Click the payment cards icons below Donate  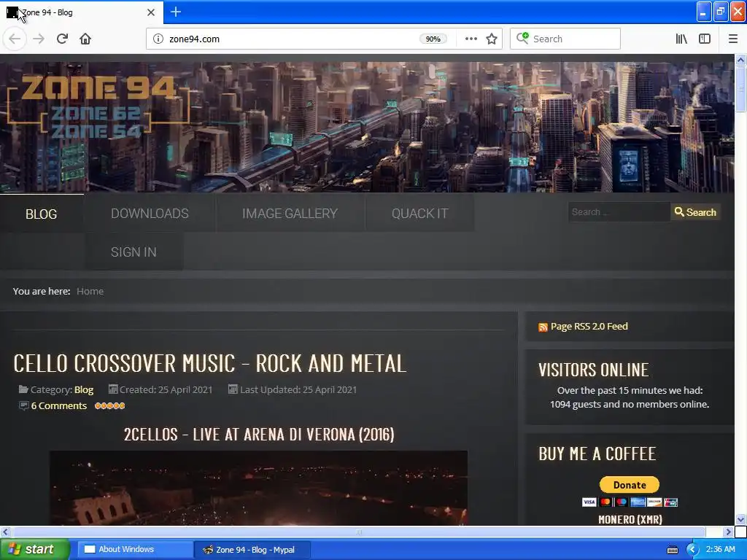point(630,502)
